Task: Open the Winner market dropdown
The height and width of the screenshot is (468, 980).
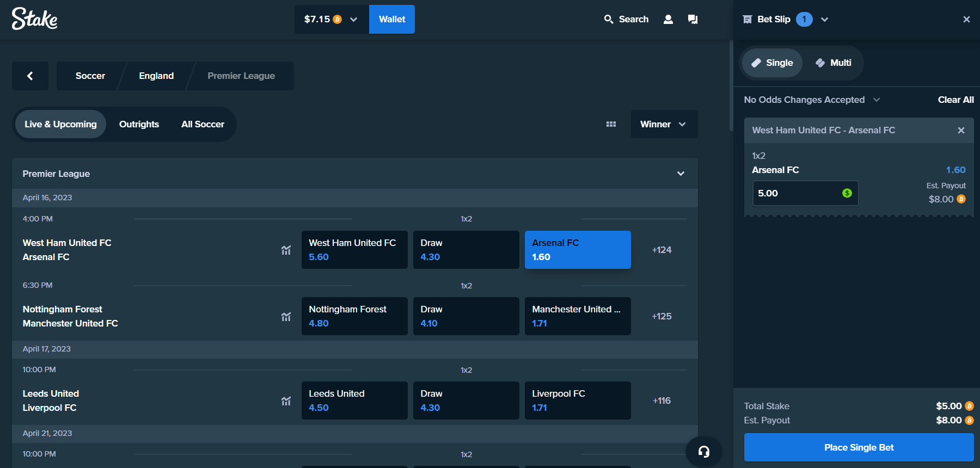Action: point(664,124)
